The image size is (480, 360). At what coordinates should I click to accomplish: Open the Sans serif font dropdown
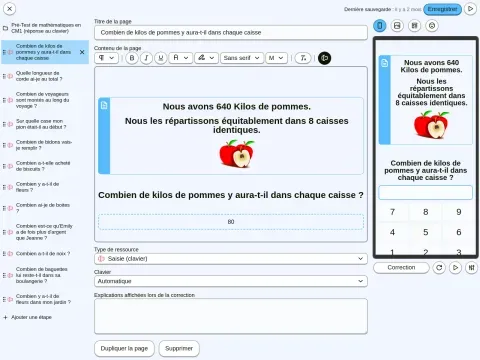[x=242, y=58]
